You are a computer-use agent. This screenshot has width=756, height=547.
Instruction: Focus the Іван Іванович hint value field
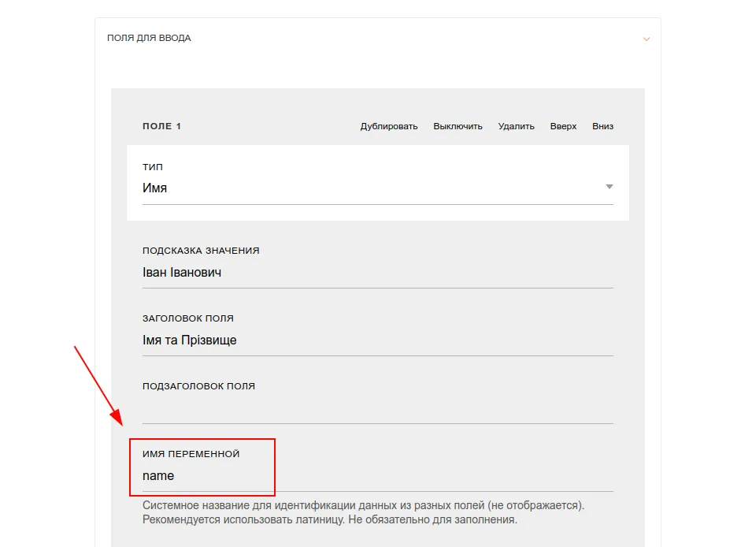377,273
